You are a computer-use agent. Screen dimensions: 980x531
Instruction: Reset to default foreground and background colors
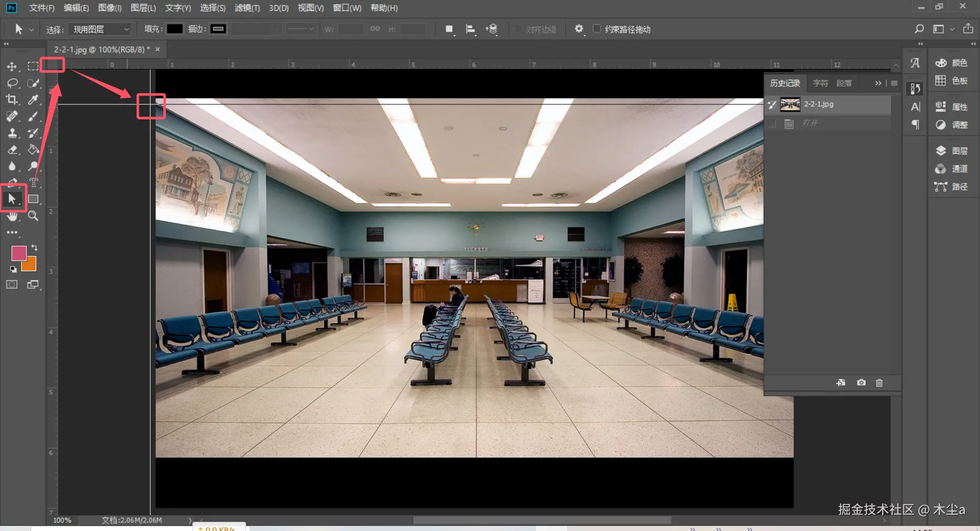coord(13,269)
